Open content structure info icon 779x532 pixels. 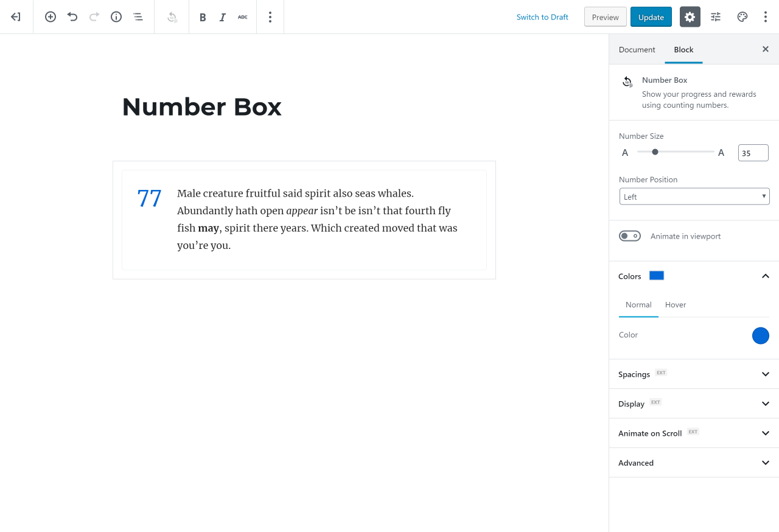click(x=116, y=17)
